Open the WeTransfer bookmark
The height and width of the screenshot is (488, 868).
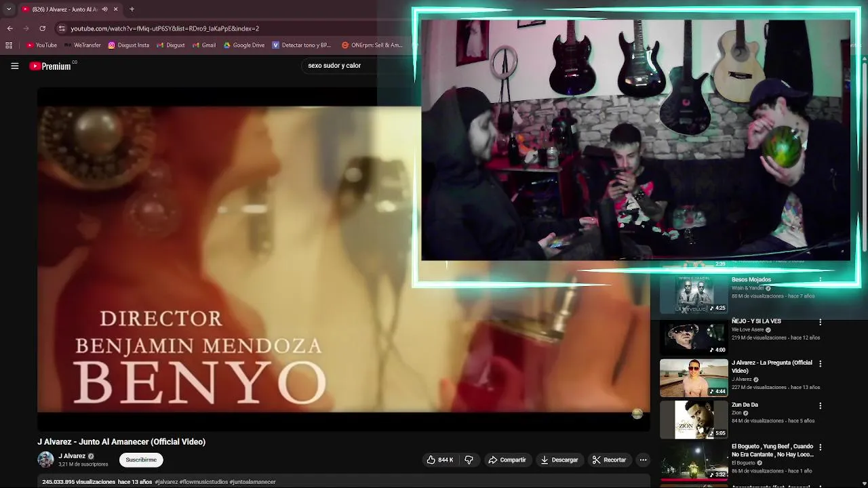[82, 45]
